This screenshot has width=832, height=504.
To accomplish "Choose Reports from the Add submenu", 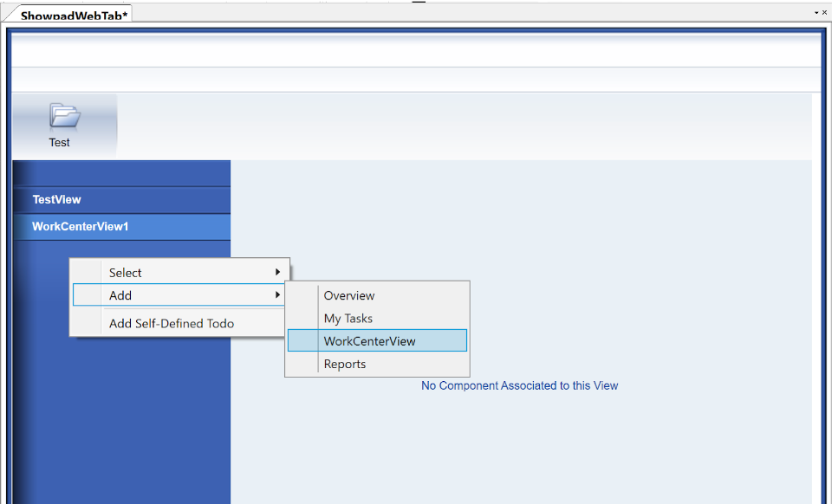I will (x=345, y=364).
